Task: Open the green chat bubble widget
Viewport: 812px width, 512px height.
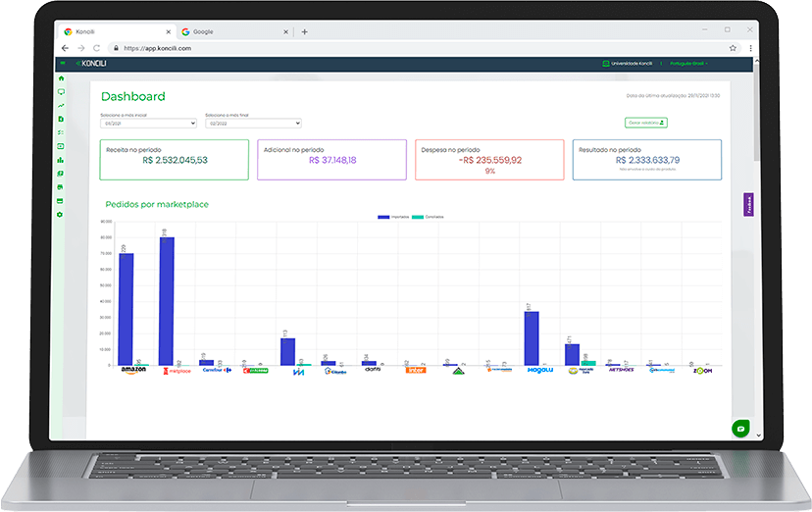Action: point(740,429)
